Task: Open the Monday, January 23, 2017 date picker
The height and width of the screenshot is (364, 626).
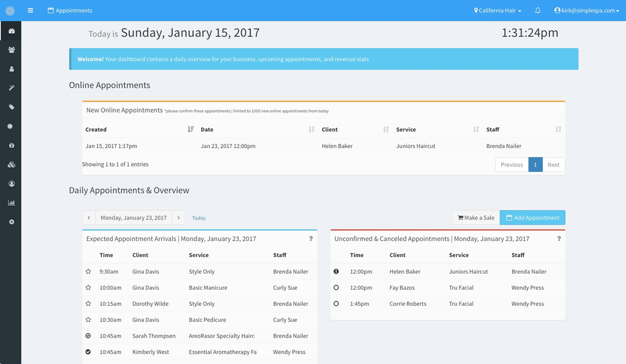Action: (134, 218)
